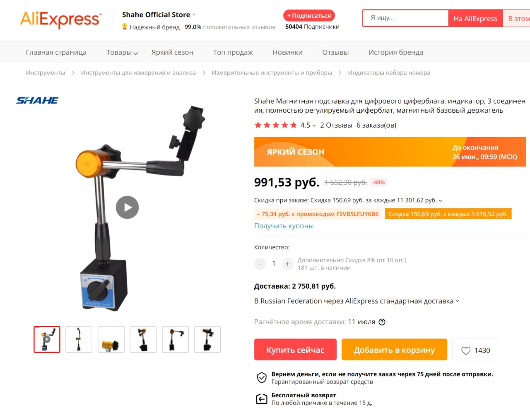The image size is (530, 420).
Task: Decrease quantity with minus button
Action: (x=260, y=263)
